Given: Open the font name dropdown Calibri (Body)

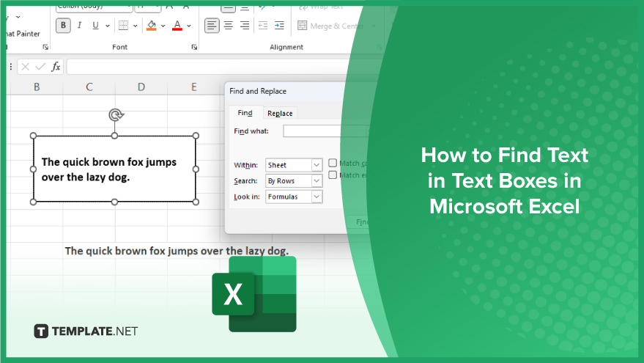Looking at the screenshot, I should (94, 7).
